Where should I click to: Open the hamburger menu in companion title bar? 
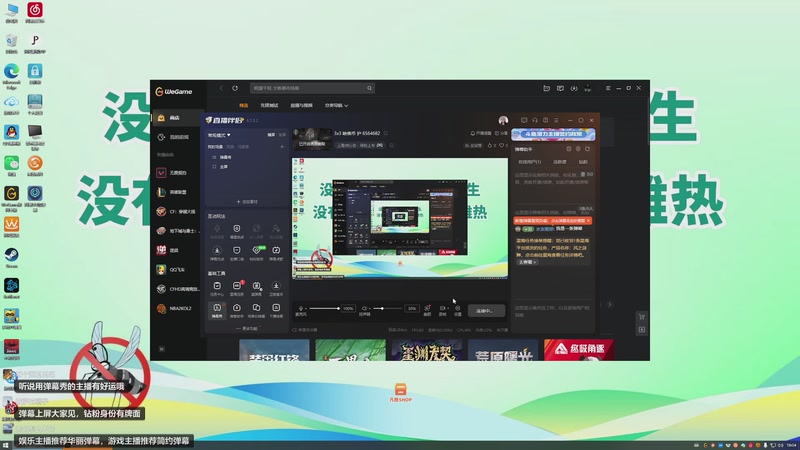[556, 120]
